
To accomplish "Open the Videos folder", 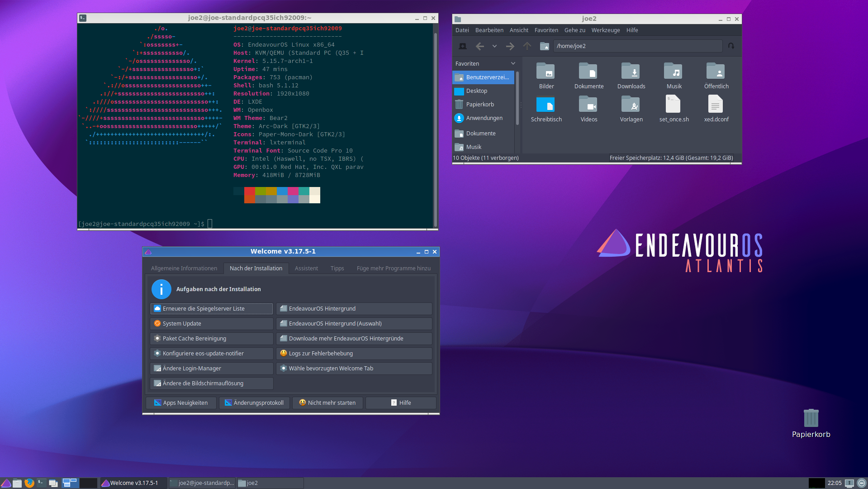I will (588, 109).
